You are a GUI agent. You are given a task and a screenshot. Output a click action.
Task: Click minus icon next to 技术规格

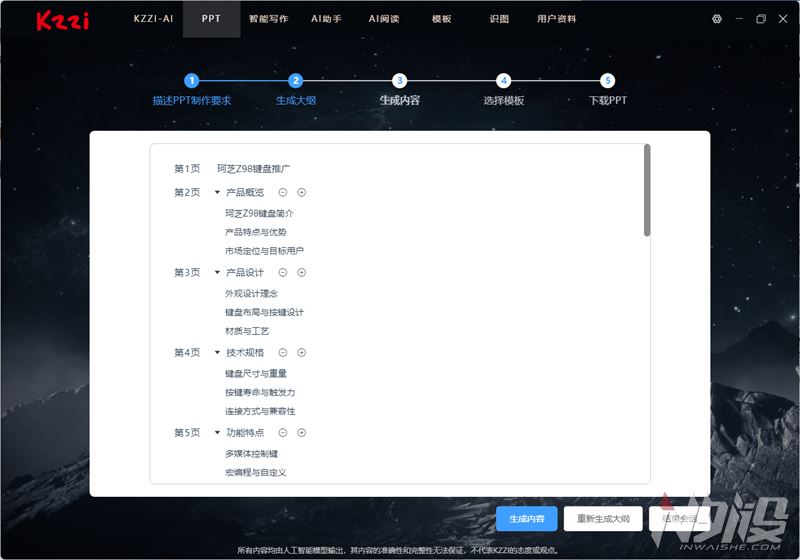tap(283, 352)
